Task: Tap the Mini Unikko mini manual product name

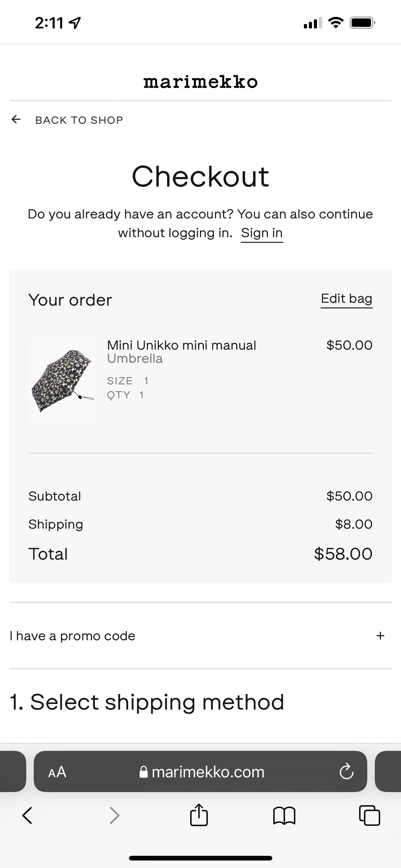Action: click(x=181, y=345)
